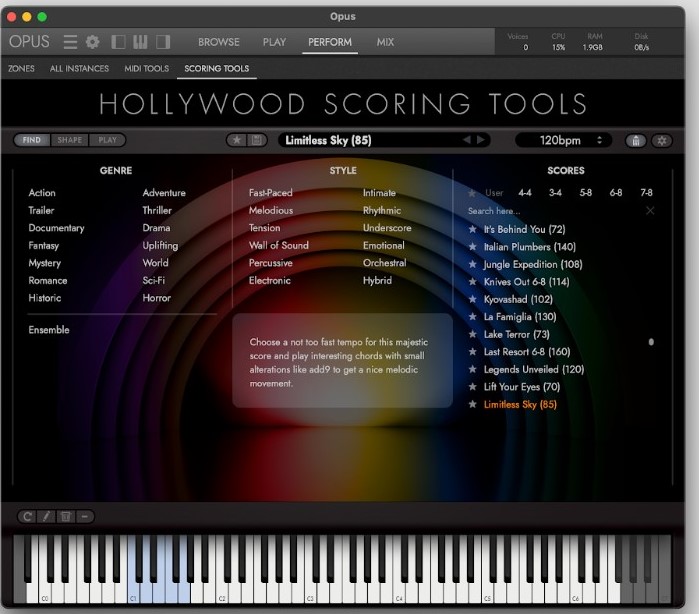Toggle the favorites star filter in Scores
The height and width of the screenshot is (614, 699).
472,193
